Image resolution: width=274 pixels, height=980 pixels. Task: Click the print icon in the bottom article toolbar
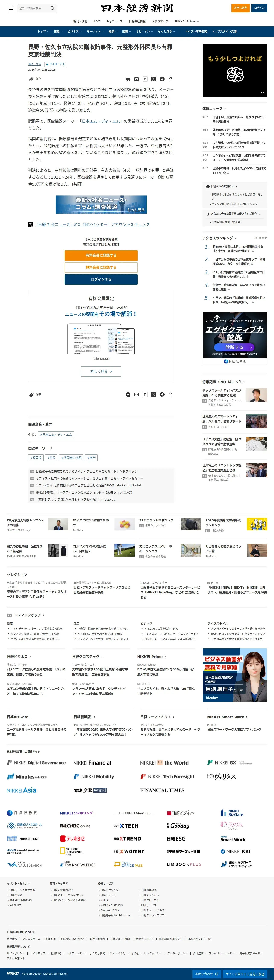click(128, 394)
